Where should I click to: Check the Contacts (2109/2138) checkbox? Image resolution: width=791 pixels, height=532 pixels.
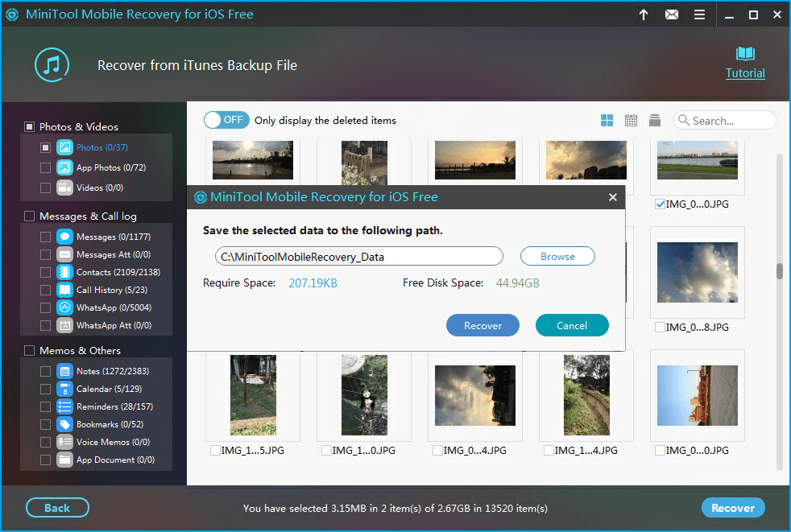click(x=45, y=272)
